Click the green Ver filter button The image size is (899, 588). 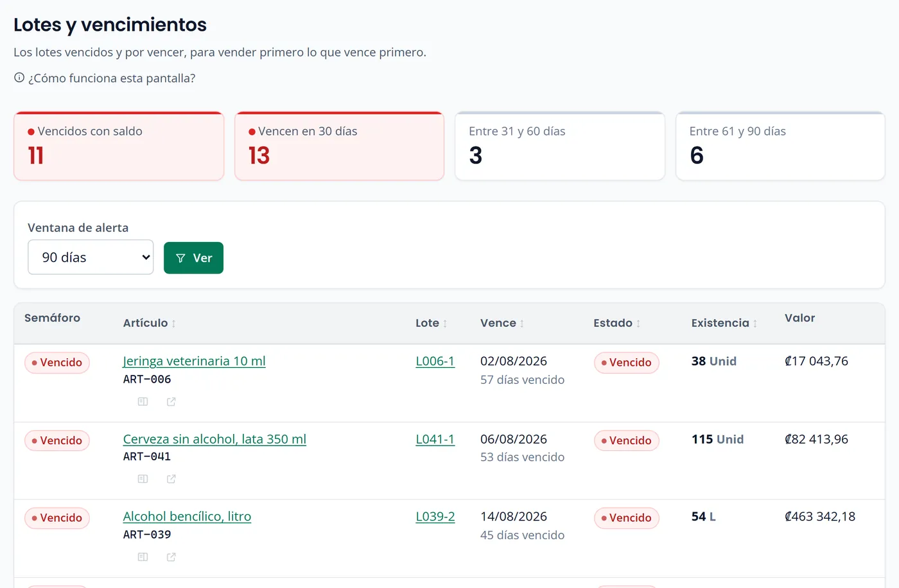pos(193,258)
